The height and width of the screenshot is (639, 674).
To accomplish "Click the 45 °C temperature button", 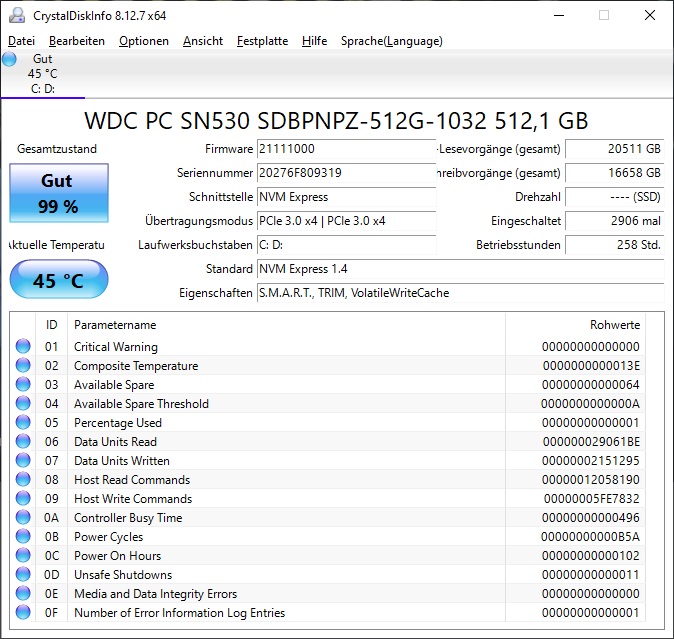I will (58, 281).
